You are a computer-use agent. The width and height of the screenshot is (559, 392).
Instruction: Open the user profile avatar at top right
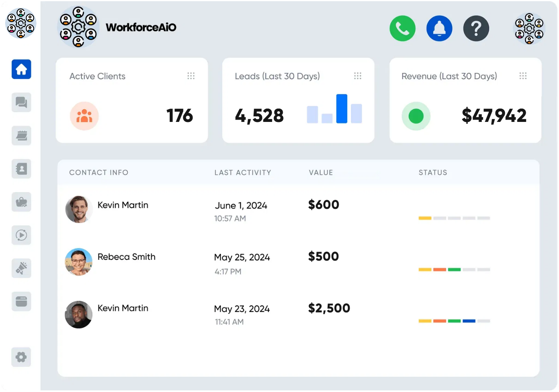click(529, 29)
